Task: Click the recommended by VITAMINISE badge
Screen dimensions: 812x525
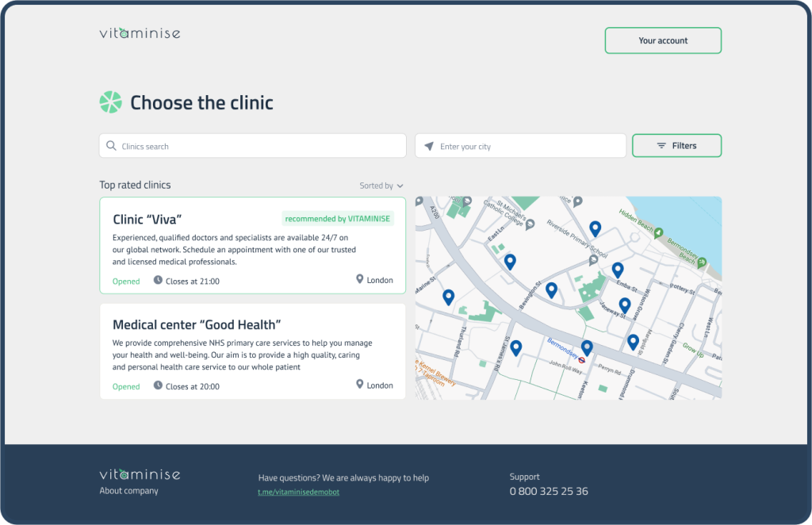Action: (338, 219)
